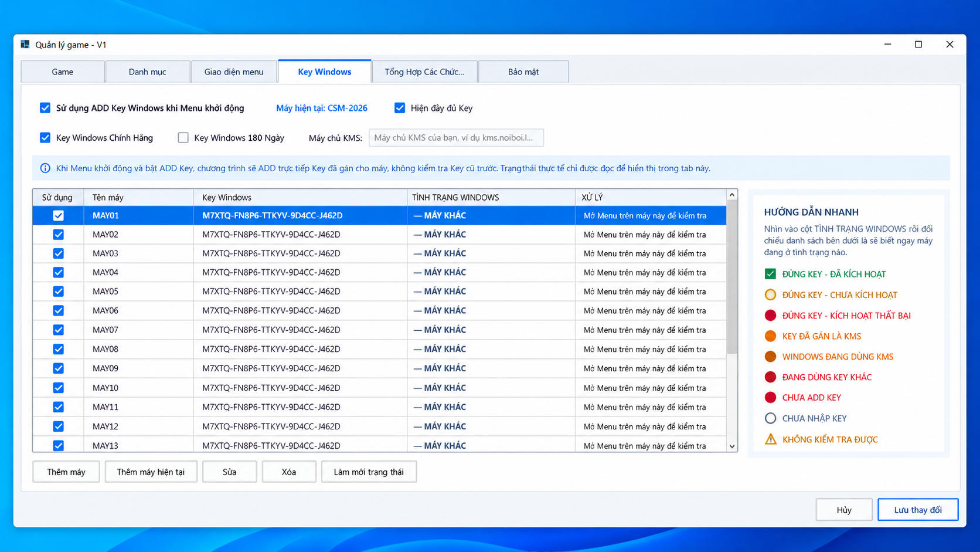The height and width of the screenshot is (552, 980).
Task: Click the table scrollbar up arrow
Action: point(732,195)
